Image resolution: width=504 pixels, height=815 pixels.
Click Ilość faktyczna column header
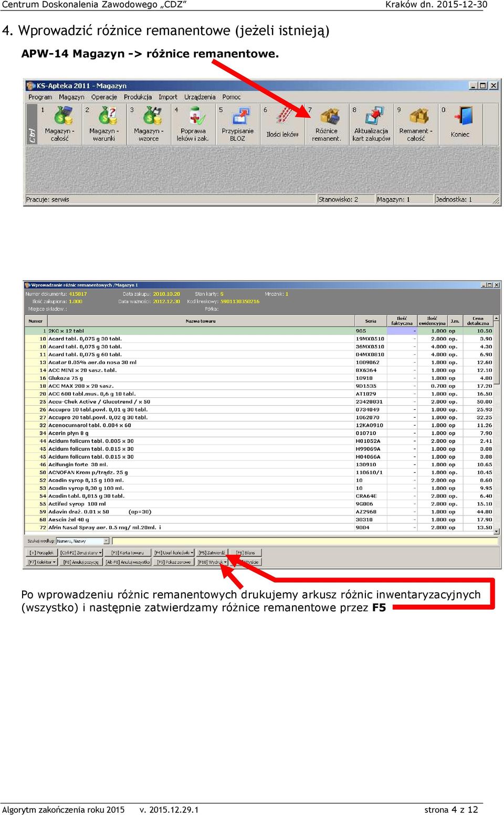pyautogui.click(x=402, y=321)
